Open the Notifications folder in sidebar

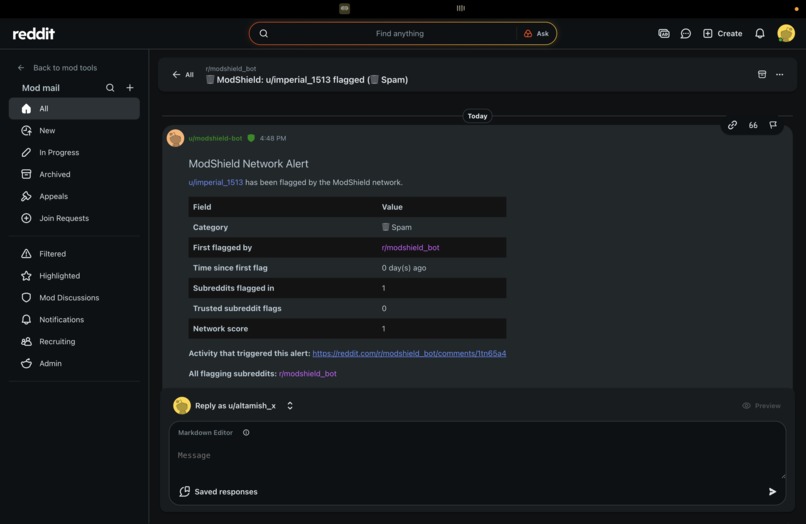(x=74, y=319)
